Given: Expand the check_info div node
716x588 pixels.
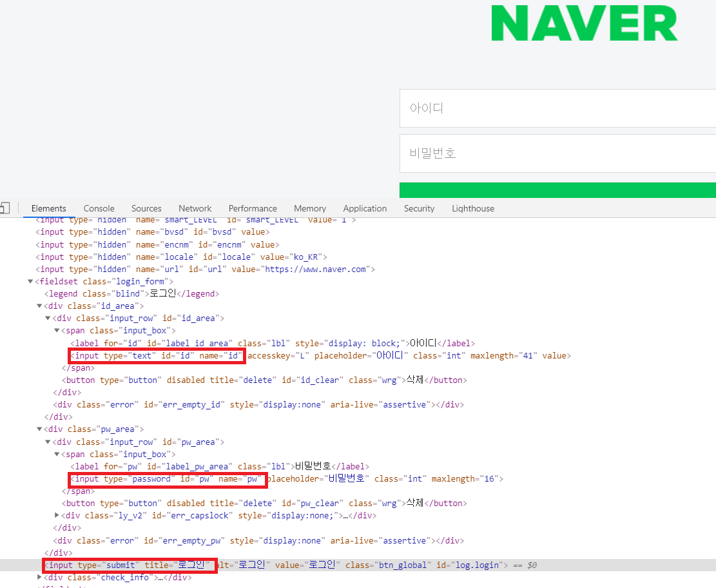Looking at the screenshot, I should pyautogui.click(x=39, y=578).
